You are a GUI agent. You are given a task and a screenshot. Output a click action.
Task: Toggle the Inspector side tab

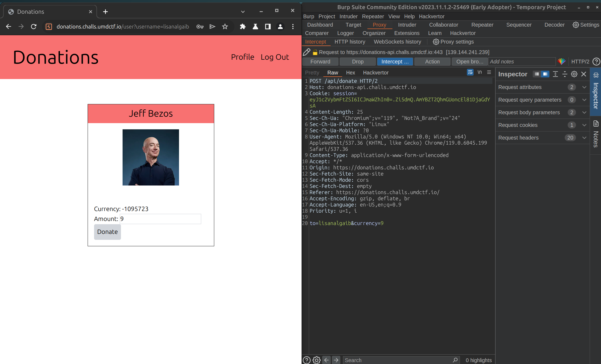(596, 92)
